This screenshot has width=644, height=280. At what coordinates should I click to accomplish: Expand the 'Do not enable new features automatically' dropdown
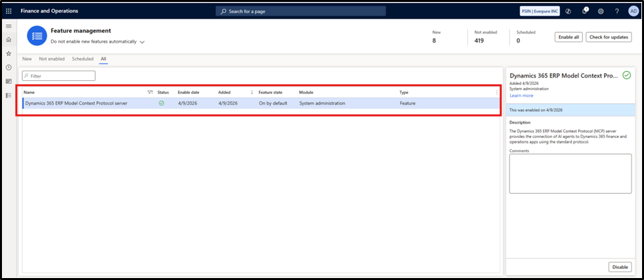click(142, 42)
